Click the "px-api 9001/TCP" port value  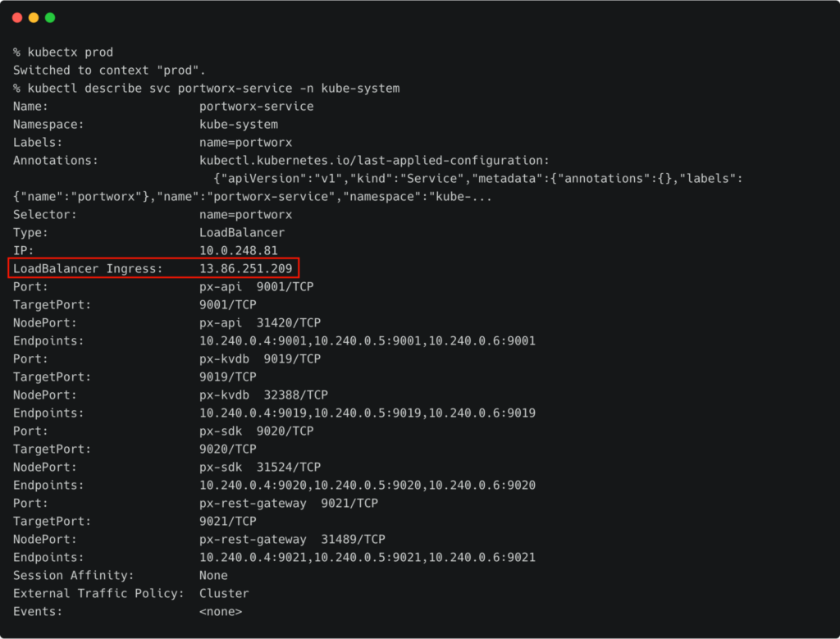click(x=256, y=286)
